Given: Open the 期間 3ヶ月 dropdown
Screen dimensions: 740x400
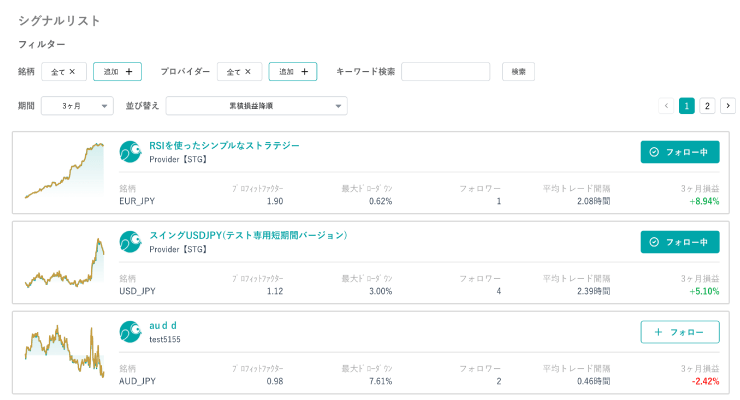Looking at the screenshot, I should coord(77,106).
